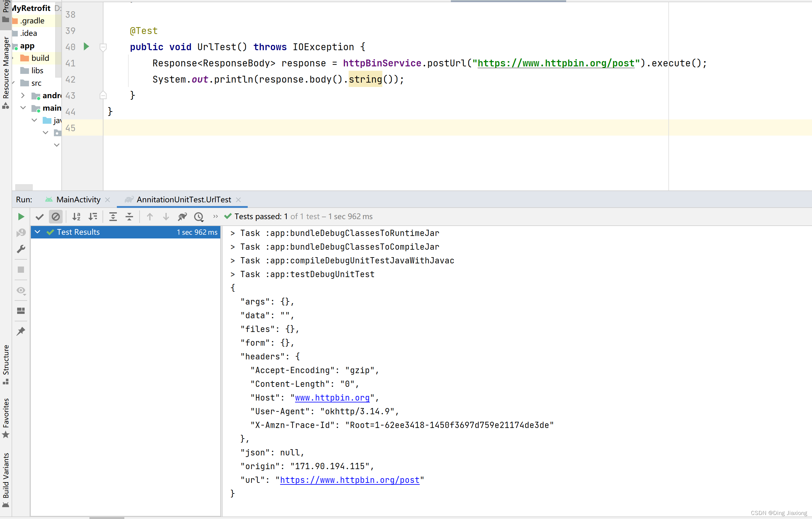Toggle show ignored tests button
812x519 pixels.
click(56, 217)
